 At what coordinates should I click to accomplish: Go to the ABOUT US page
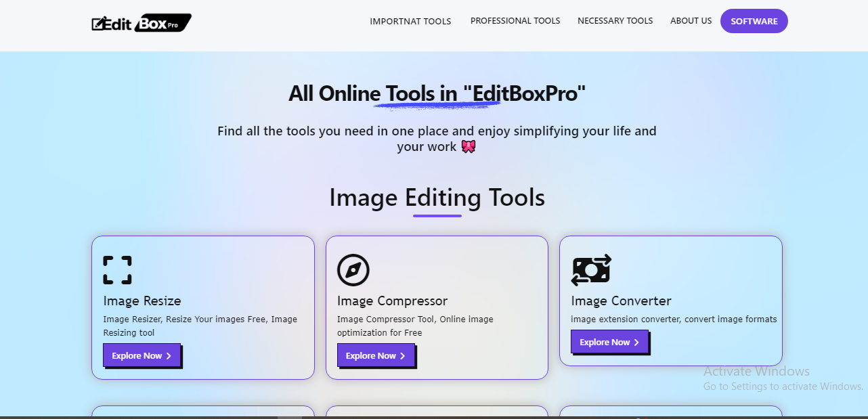(x=691, y=21)
